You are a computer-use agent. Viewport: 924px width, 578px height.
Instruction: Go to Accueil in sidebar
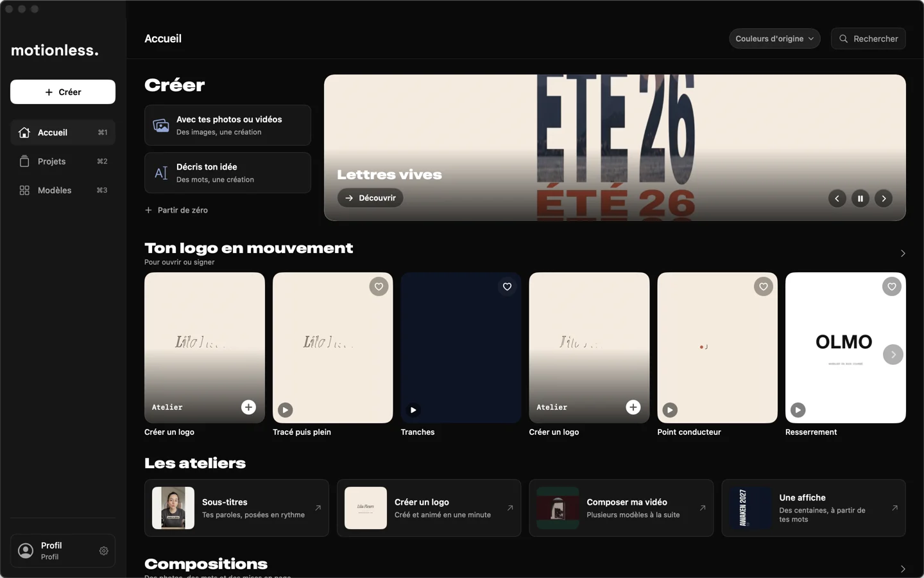tap(63, 132)
